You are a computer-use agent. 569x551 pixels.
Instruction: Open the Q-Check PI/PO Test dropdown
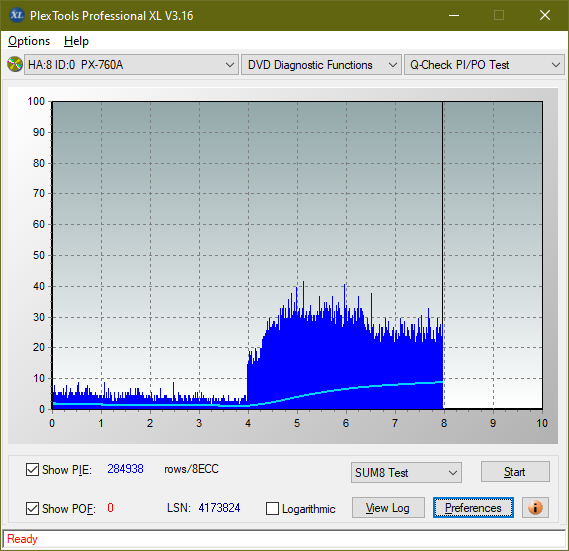click(x=484, y=65)
